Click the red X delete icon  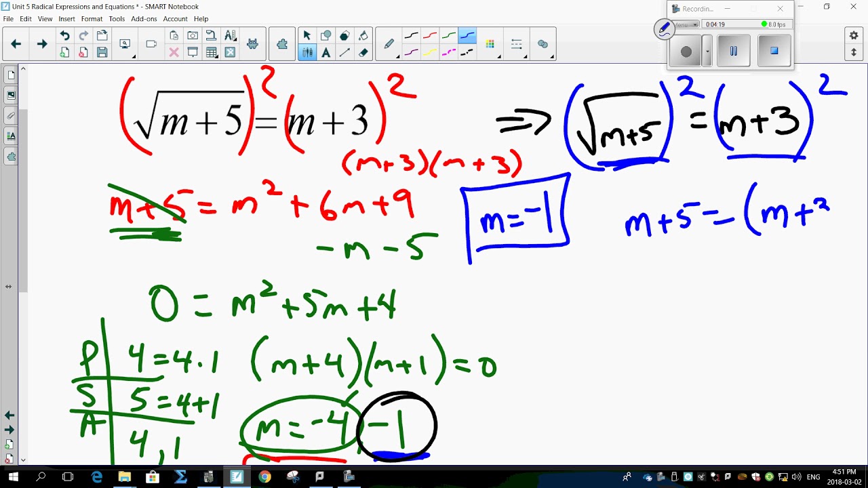(174, 52)
